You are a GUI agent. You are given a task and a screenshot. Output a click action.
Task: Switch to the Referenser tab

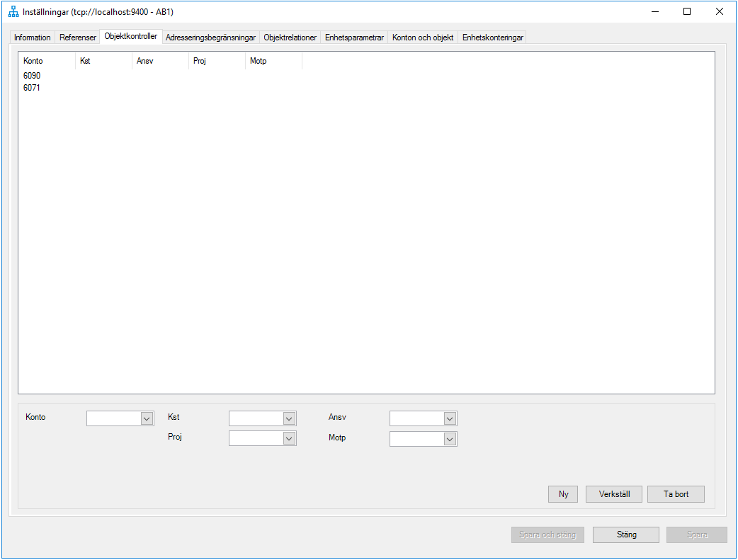76,37
